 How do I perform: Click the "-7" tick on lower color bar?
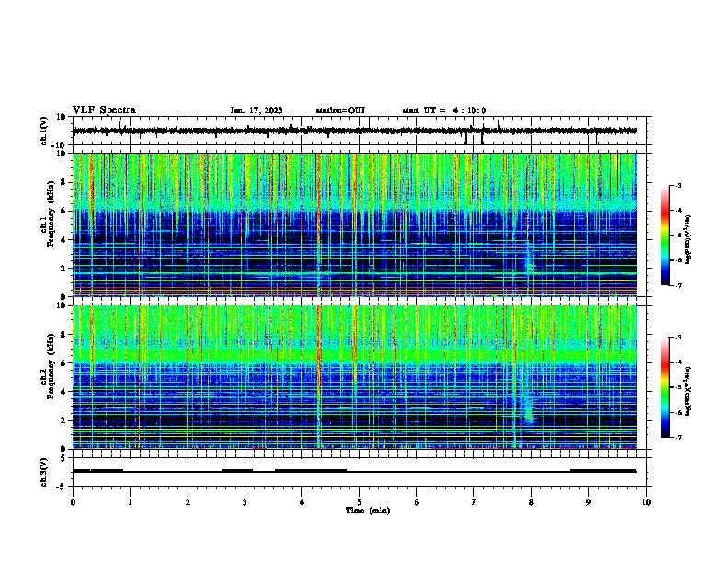pyautogui.click(x=677, y=437)
